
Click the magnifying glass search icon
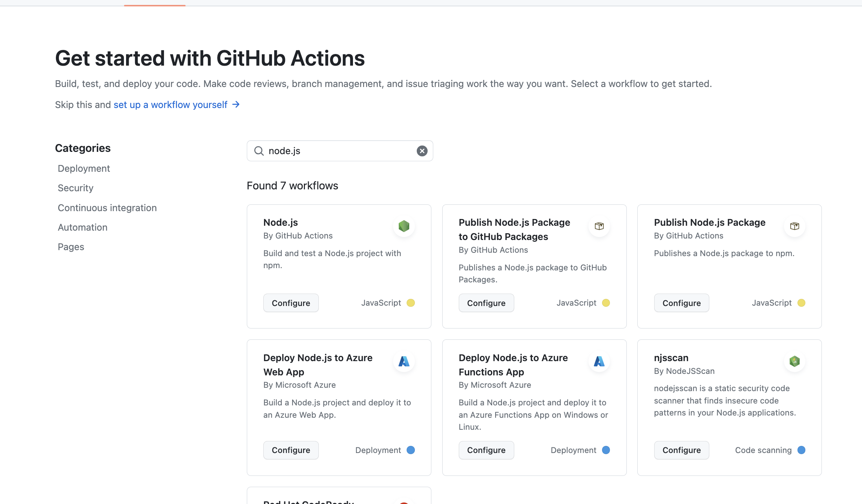click(x=259, y=151)
